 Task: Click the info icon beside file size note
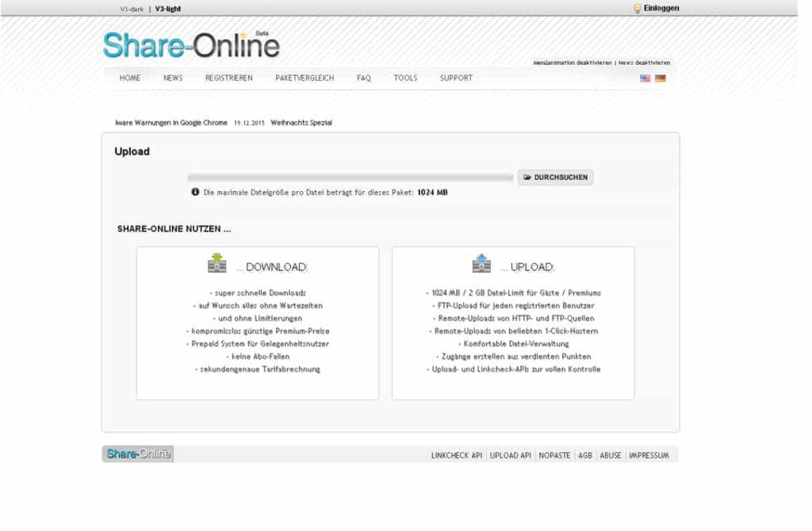point(195,192)
